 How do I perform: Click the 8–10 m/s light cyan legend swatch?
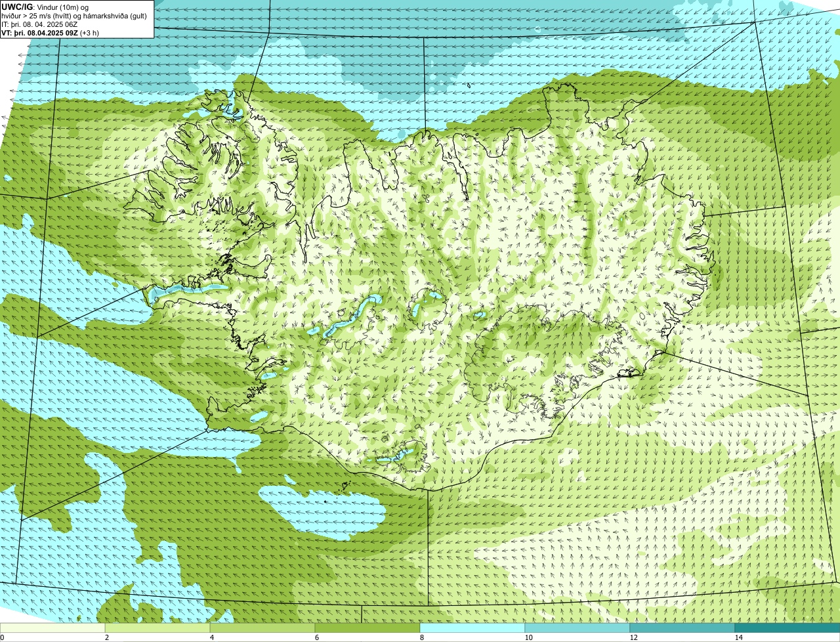(472, 628)
